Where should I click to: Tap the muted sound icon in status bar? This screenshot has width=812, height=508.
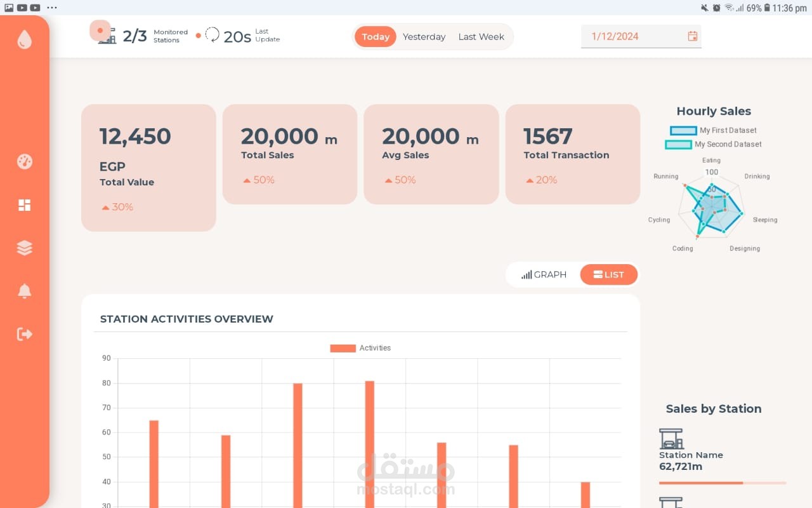704,8
